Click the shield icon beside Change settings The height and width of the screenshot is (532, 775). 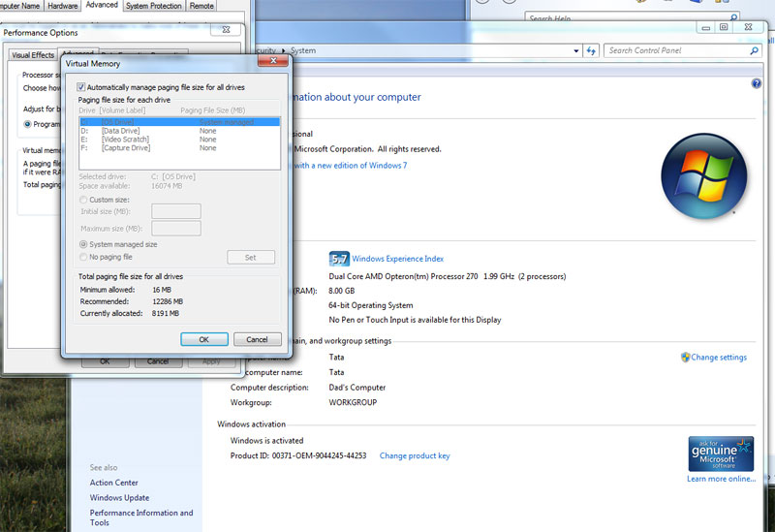tap(685, 357)
